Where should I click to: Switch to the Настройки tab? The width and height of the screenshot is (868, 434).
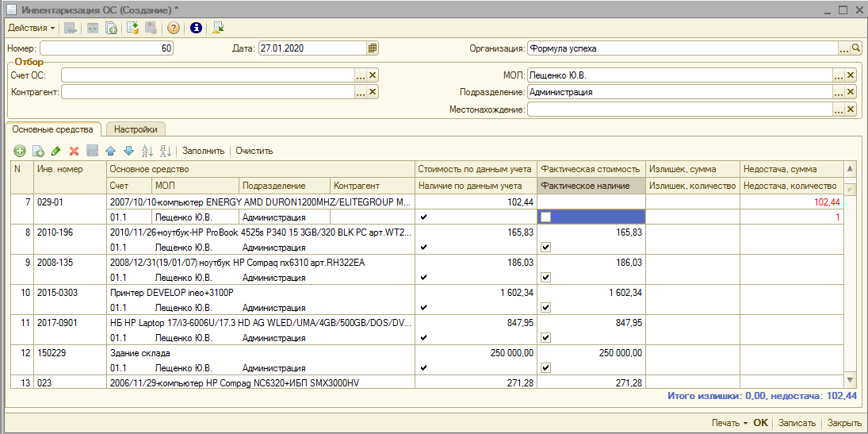point(135,129)
